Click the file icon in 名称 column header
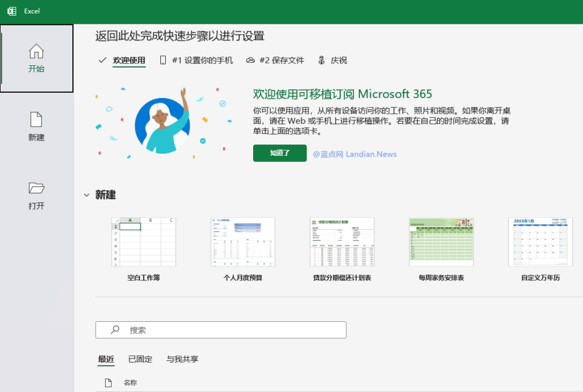583x392 pixels. pos(108,383)
